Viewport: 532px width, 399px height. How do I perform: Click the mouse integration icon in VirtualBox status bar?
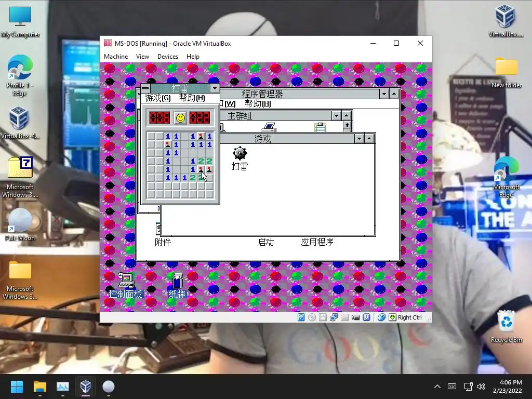(381, 317)
